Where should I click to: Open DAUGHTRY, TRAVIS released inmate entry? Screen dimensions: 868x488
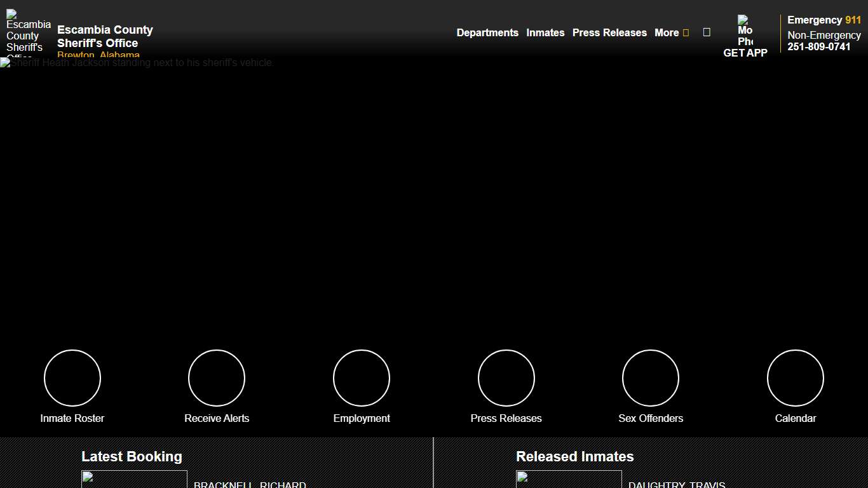677,484
